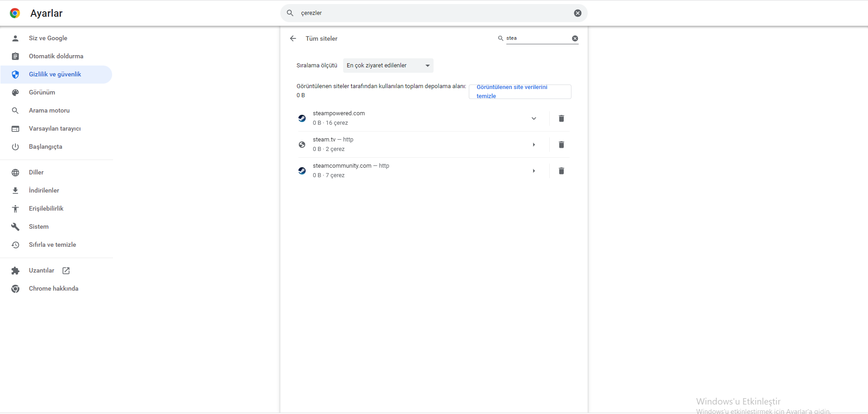Click the steampowered.com site name
This screenshot has height=414, width=868.
tap(339, 113)
